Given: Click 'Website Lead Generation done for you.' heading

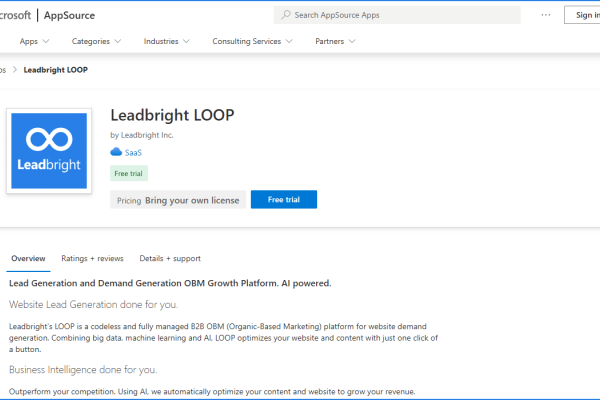Looking at the screenshot, I should click(93, 305).
